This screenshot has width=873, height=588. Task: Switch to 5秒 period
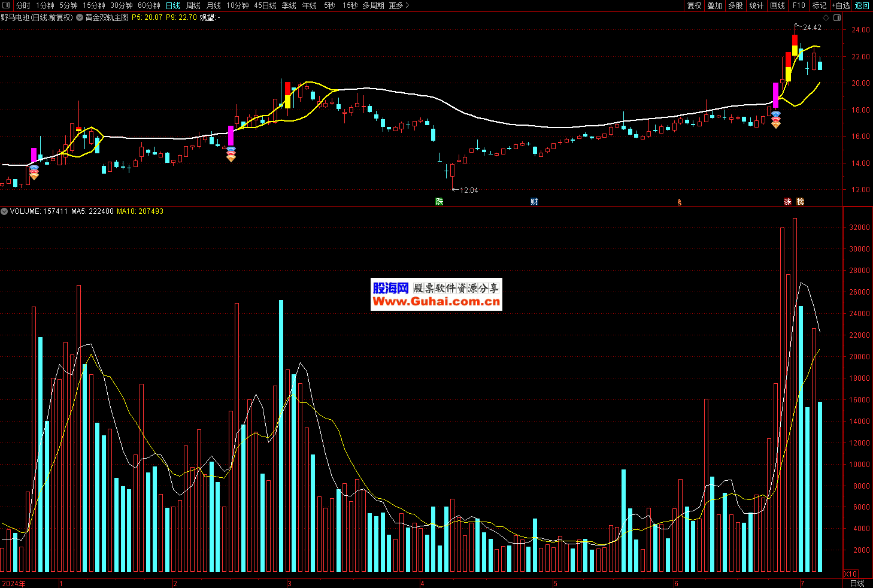point(329,5)
